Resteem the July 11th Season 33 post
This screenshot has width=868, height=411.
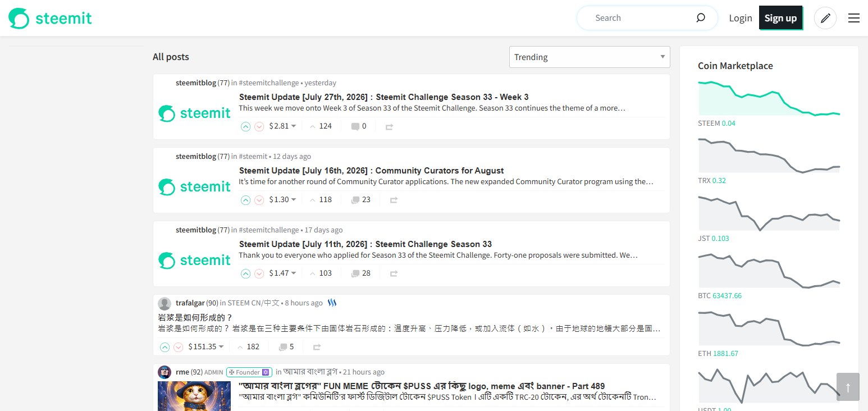pyautogui.click(x=394, y=274)
